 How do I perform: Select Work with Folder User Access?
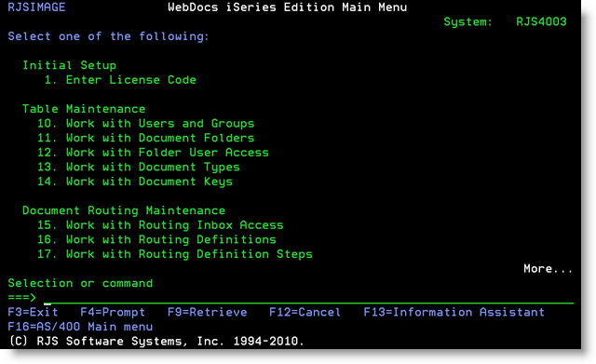(153, 153)
